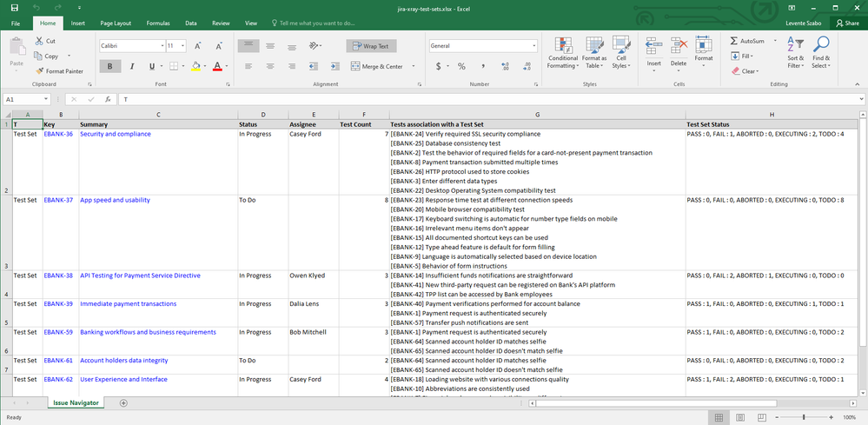Top align the cell contents
Image resolution: width=868 pixels, height=425 pixels.
point(248,46)
